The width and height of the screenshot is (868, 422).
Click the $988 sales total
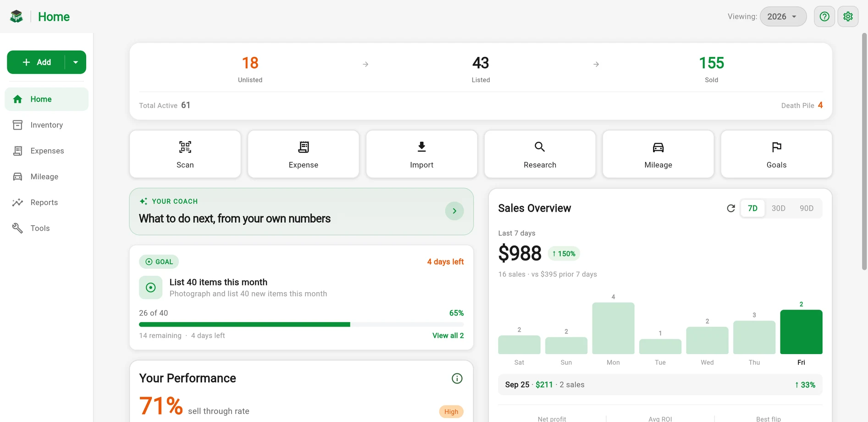click(520, 253)
